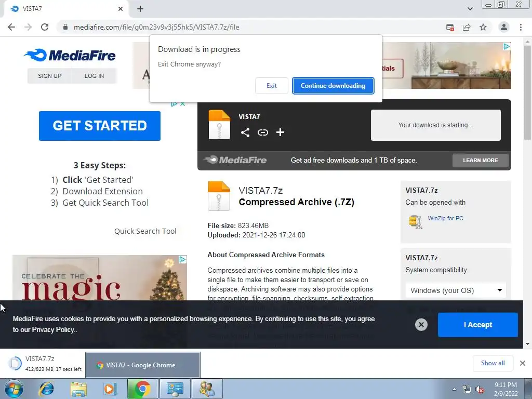Click the top banner furniture ad image
The width and height of the screenshot is (532, 399).
[446, 65]
